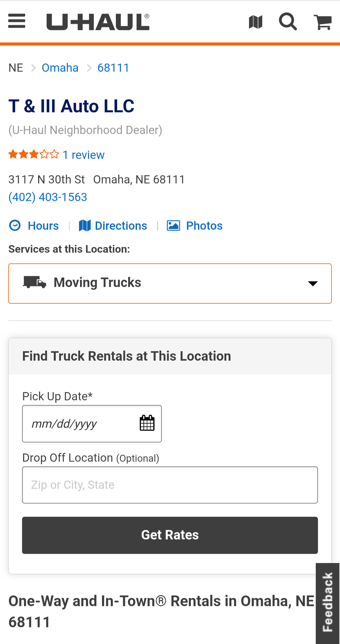Open the Feedback side tab
Screen dimensions: 340x644
pos(328,602)
